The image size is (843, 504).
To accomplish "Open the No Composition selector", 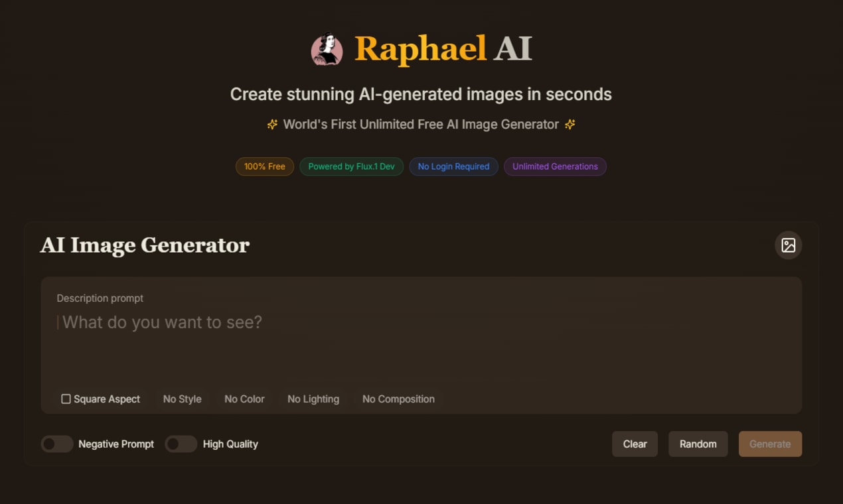I will pos(398,399).
